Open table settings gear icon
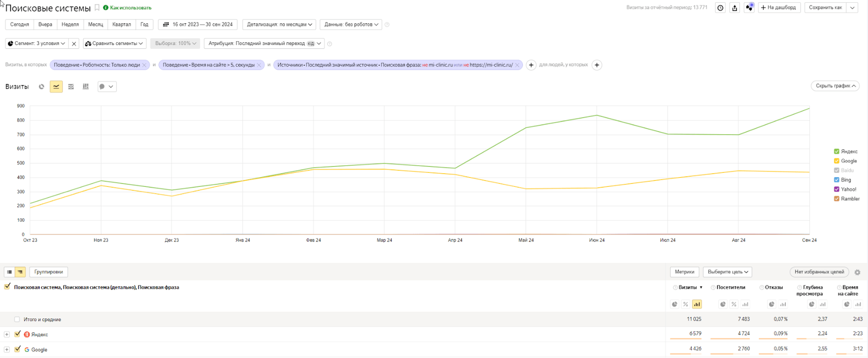This screenshot has width=868, height=358. (x=857, y=272)
